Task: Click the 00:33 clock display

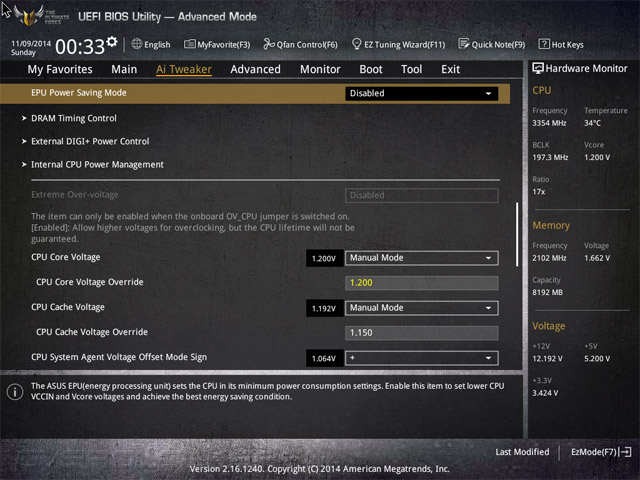Action: (x=80, y=47)
